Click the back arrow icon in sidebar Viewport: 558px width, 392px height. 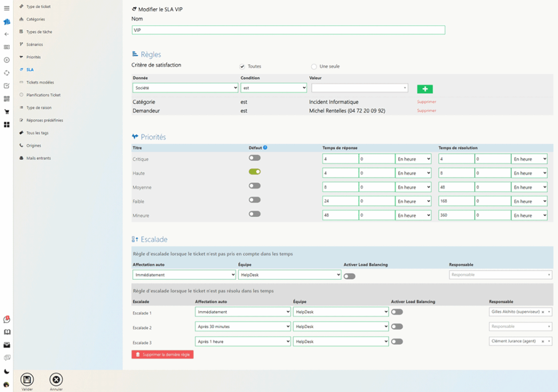pos(7,34)
